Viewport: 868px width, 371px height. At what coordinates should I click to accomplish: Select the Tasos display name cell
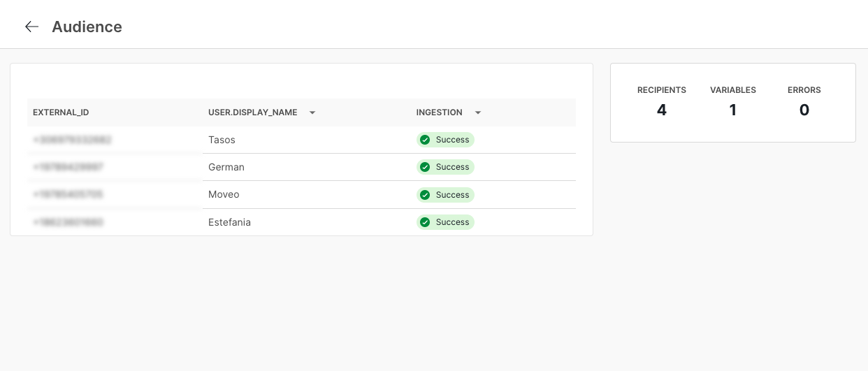[222, 140]
